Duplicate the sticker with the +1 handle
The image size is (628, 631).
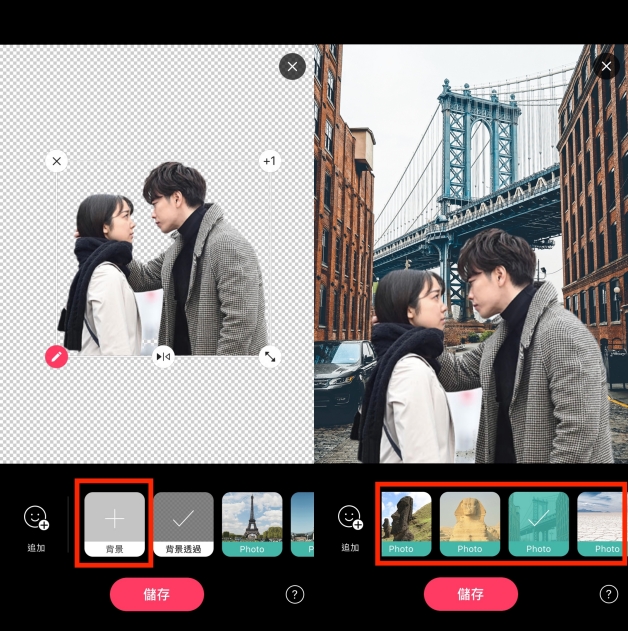(x=269, y=161)
